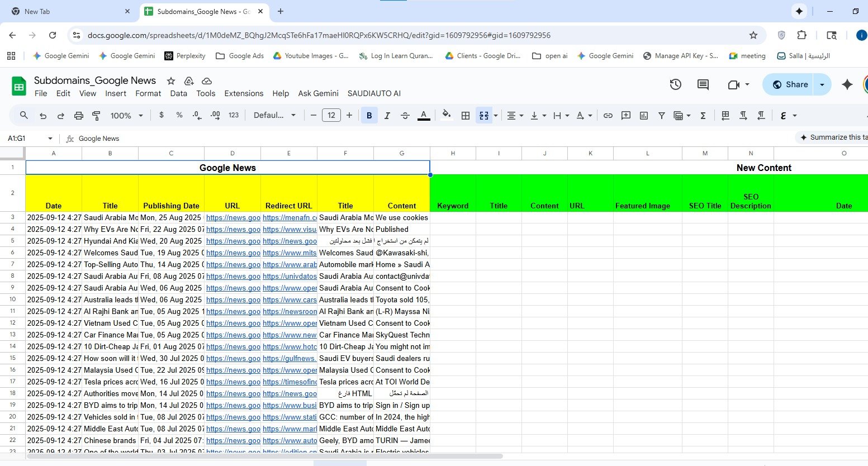This screenshot has width=868, height=466.
Task: Click the functions sigma icon
Action: click(703, 116)
